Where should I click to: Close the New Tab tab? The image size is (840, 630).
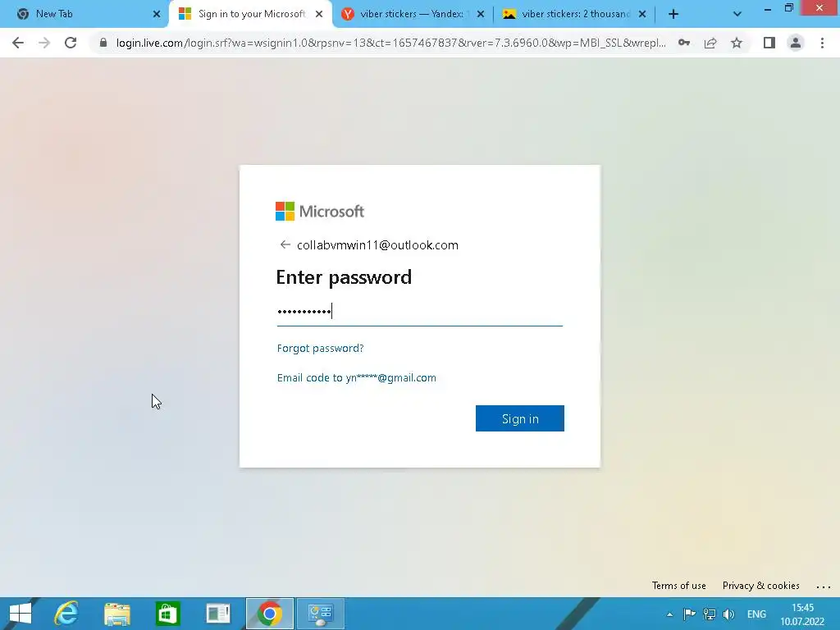[157, 15]
